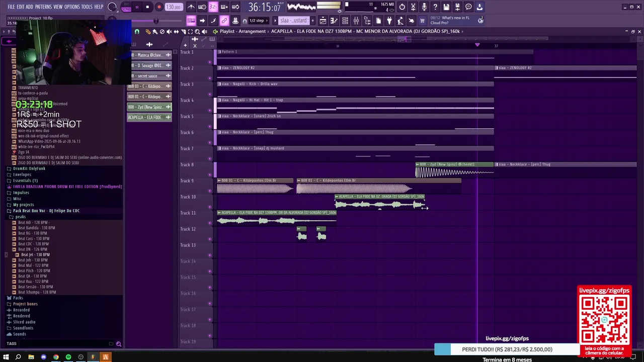Open the ADD menu
The height and width of the screenshot is (362, 644).
pyautogui.click(x=30, y=7)
